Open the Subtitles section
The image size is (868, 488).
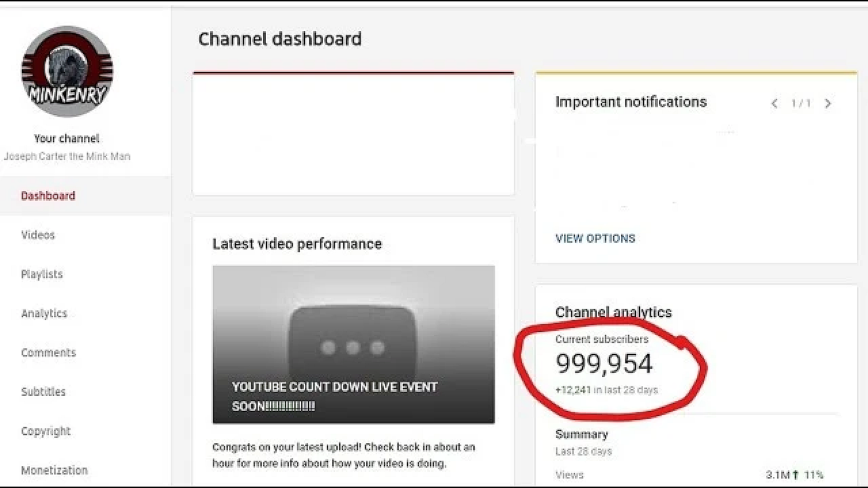(x=43, y=392)
